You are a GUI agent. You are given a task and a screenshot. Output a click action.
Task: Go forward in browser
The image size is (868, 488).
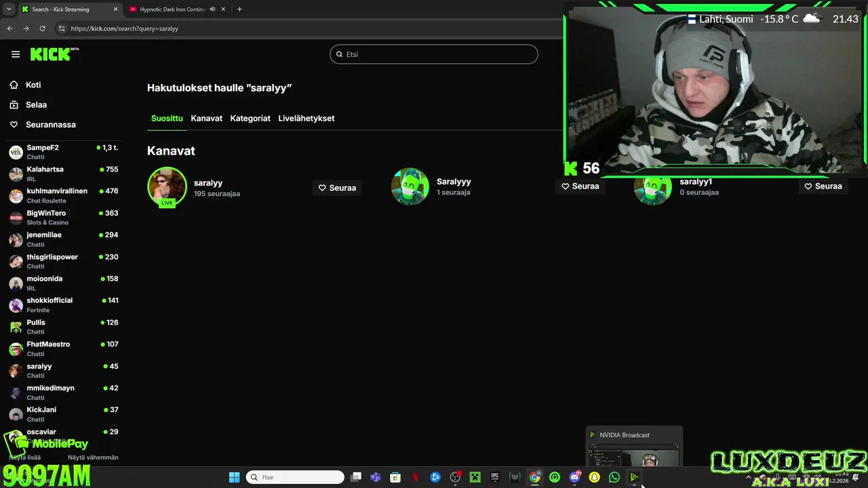coord(26,28)
